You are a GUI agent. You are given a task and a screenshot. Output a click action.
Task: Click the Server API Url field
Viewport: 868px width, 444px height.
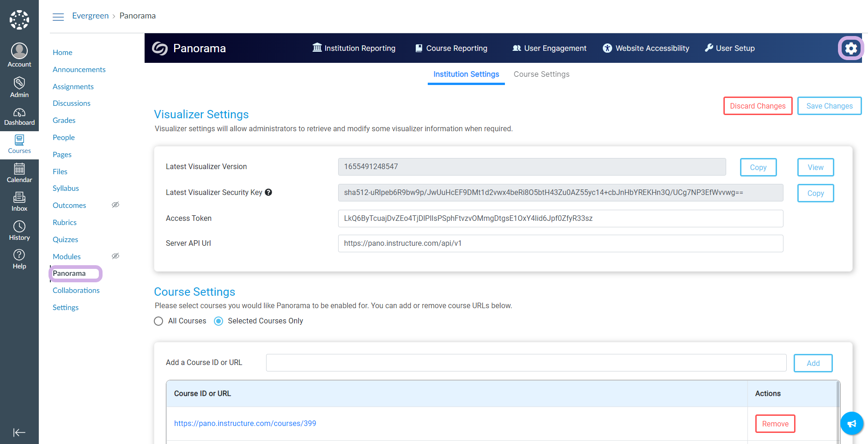tap(560, 243)
